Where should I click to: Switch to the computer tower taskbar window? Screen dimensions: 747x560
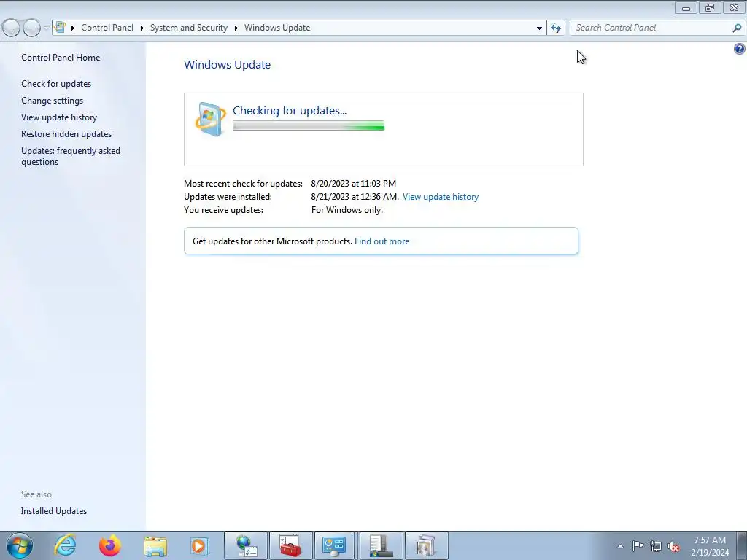(x=381, y=545)
